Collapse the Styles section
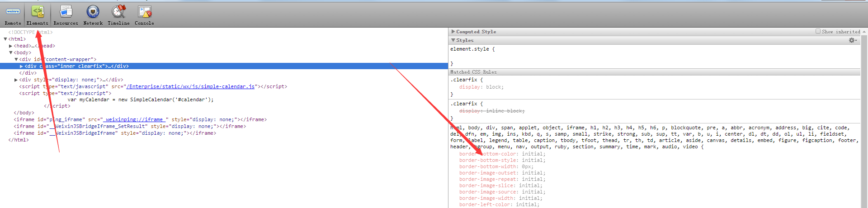This screenshot has width=868, height=208. 453,40
